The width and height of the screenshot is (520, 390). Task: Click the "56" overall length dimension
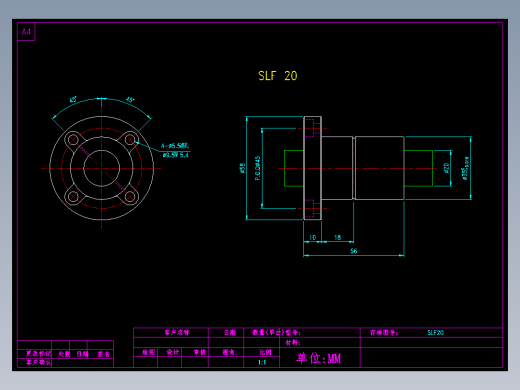point(354,251)
